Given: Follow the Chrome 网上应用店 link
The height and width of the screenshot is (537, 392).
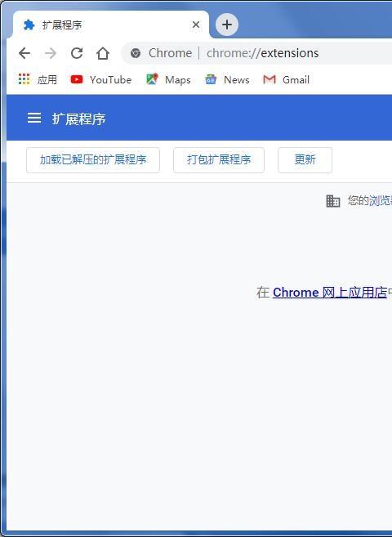Looking at the screenshot, I should coord(330,293).
